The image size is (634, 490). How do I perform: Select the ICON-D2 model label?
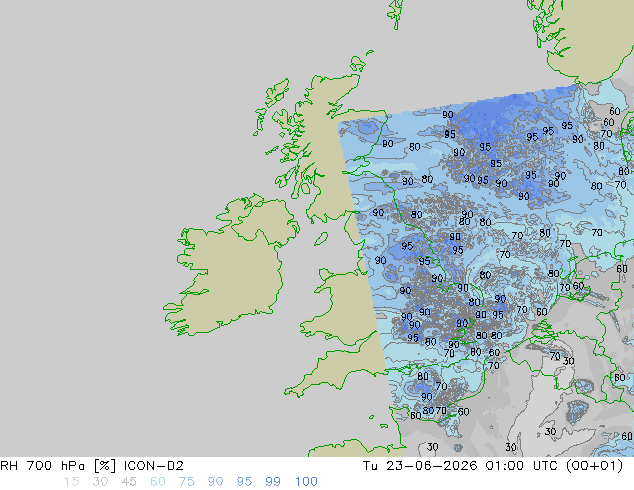(x=154, y=466)
